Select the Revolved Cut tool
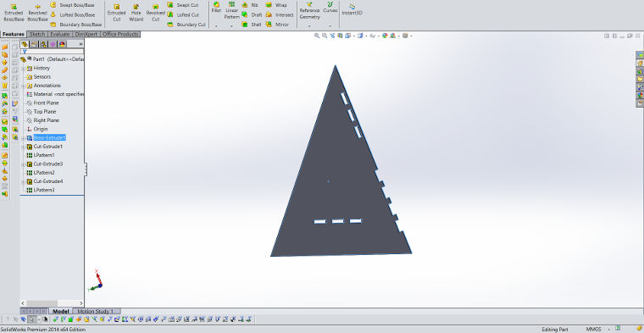The width and height of the screenshot is (644, 333). point(155,13)
